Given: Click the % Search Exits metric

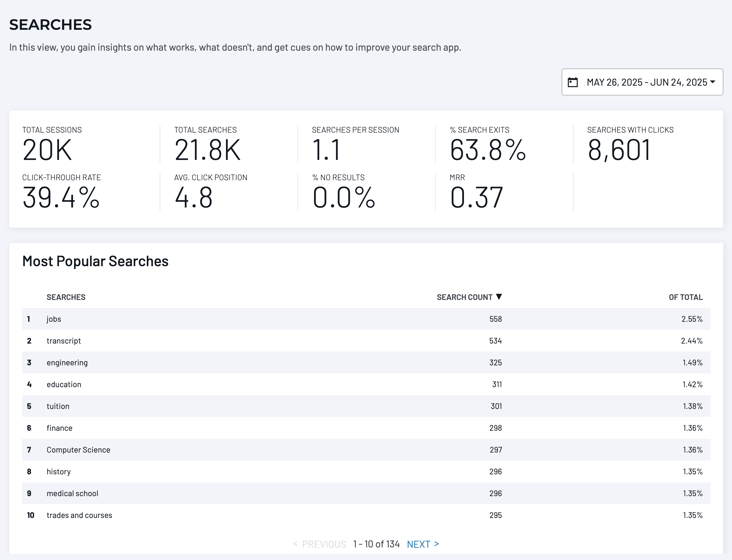Looking at the screenshot, I should point(488,150).
